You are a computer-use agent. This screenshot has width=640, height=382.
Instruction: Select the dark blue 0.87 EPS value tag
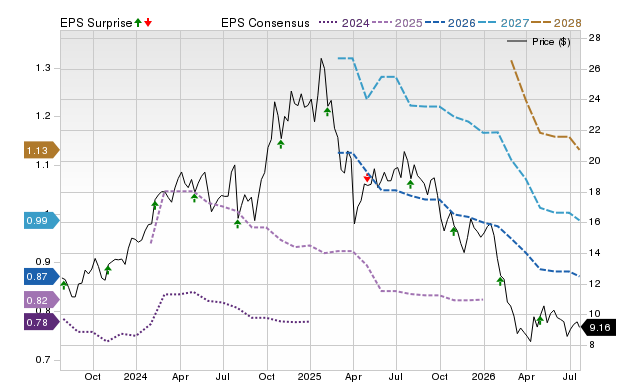41,276
